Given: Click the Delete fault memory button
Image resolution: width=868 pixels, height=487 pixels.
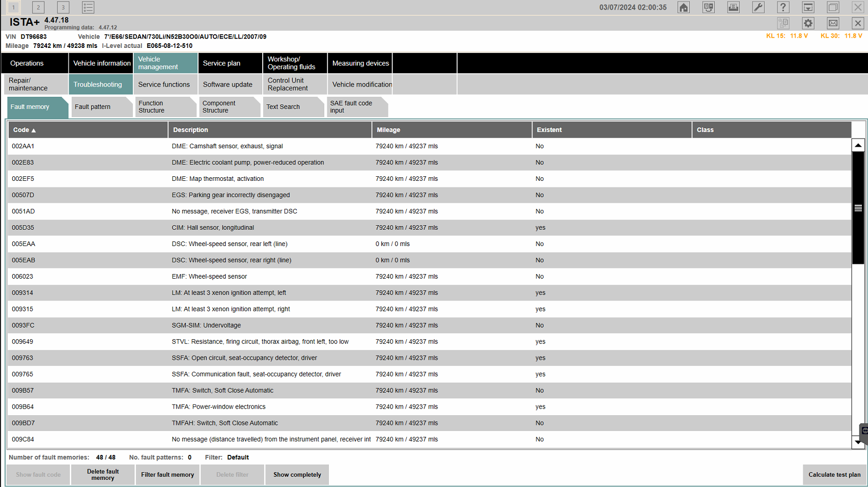Looking at the screenshot, I should [103, 475].
